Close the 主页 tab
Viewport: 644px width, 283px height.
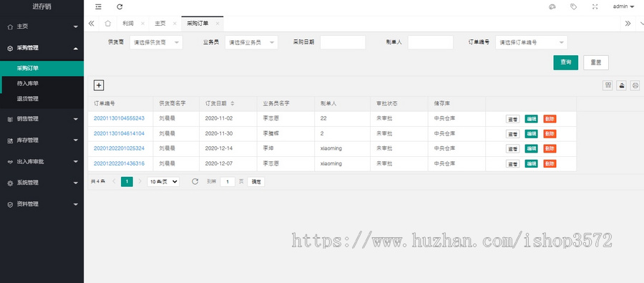[x=175, y=24]
